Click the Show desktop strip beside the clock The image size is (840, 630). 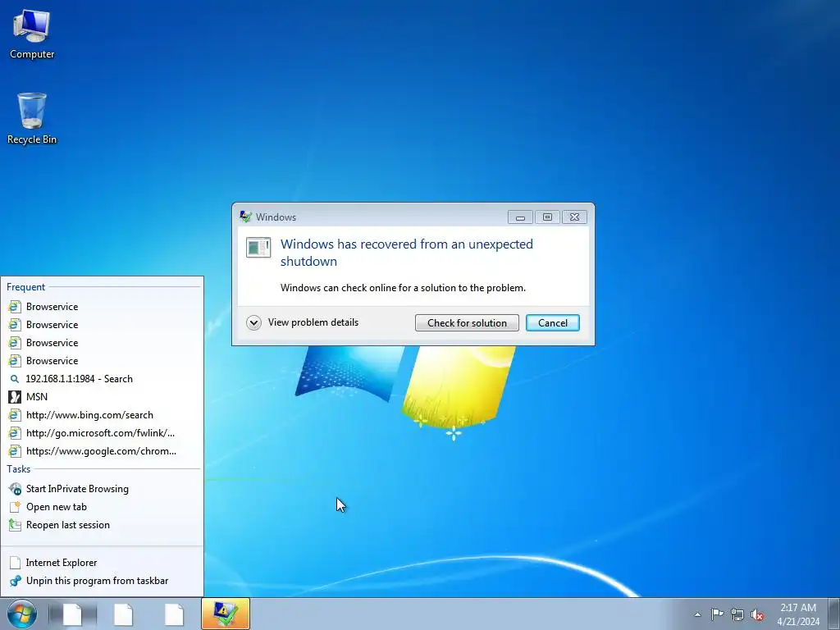coord(834,614)
